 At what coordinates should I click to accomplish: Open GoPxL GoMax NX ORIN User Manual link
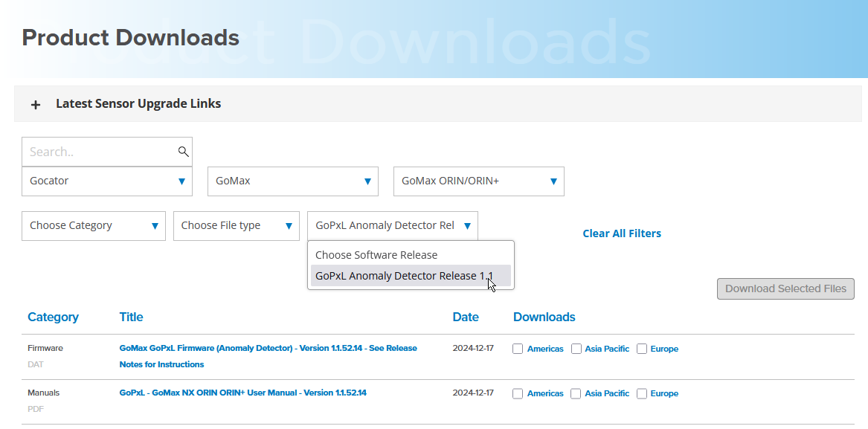click(242, 393)
